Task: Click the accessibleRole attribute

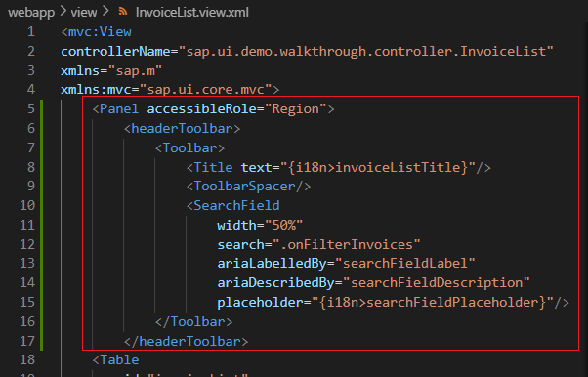Action: coord(201,108)
